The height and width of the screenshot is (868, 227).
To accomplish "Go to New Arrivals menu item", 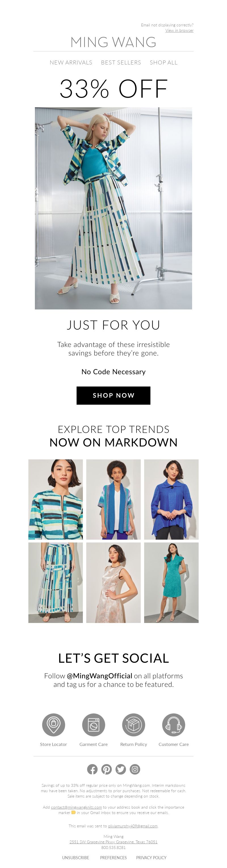I will pos(71,62).
